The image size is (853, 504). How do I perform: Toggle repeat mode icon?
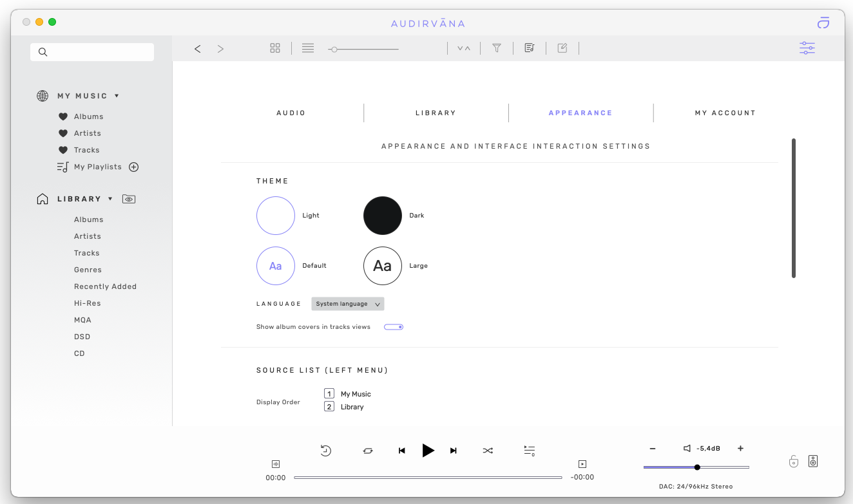click(368, 451)
